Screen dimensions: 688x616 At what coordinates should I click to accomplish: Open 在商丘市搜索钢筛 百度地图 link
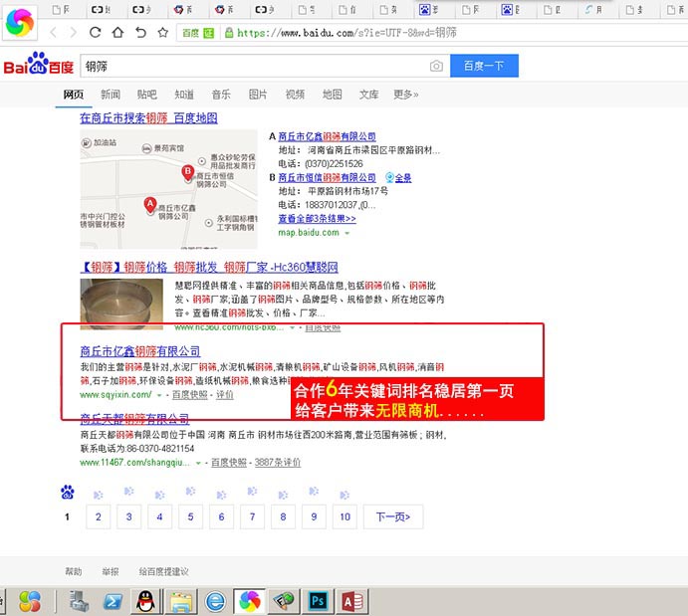(148, 118)
